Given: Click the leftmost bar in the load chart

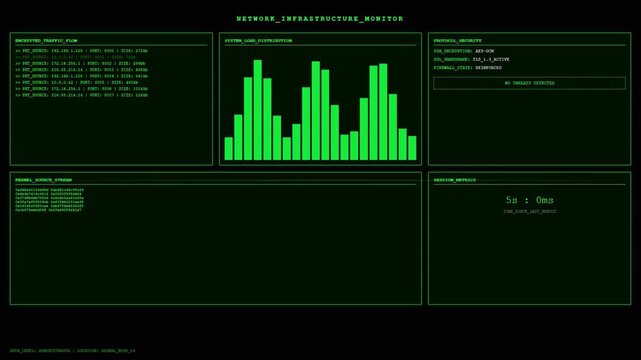Looking at the screenshot, I should point(229,149).
